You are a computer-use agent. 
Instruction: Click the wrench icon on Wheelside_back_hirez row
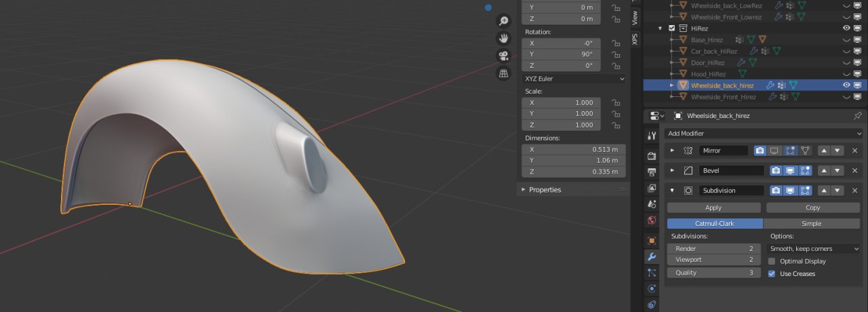click(770, 85)
